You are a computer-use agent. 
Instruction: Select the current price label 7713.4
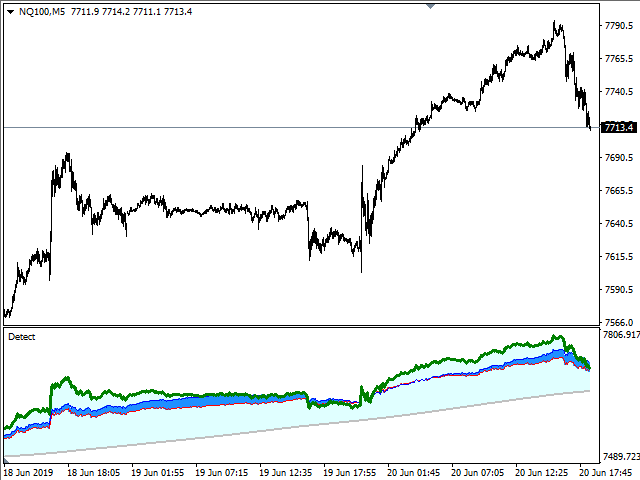pyautogui.click(x=619, y=127)
